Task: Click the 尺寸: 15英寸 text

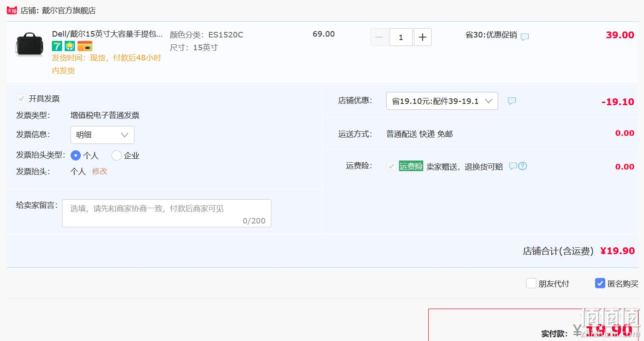Action: pyautogui.click(x=194, y=47)
